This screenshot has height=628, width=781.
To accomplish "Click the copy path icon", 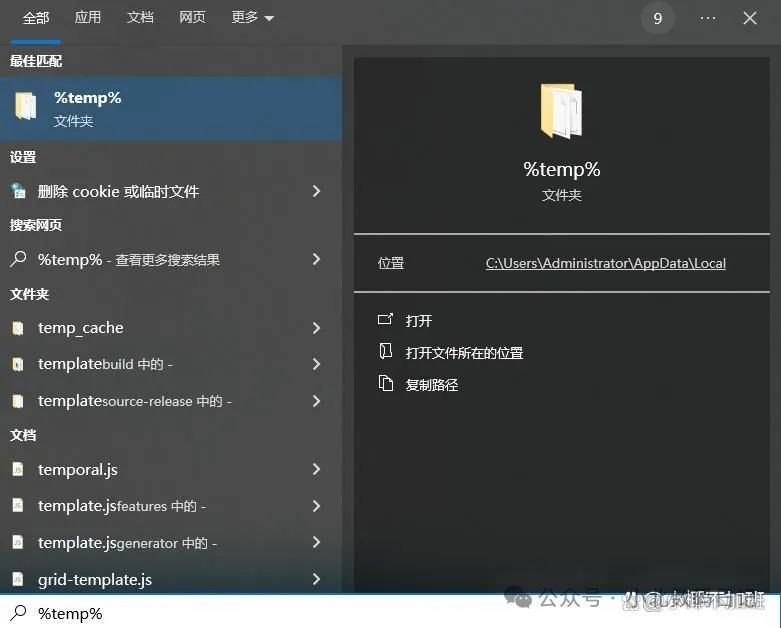I will tap(386, 383).
